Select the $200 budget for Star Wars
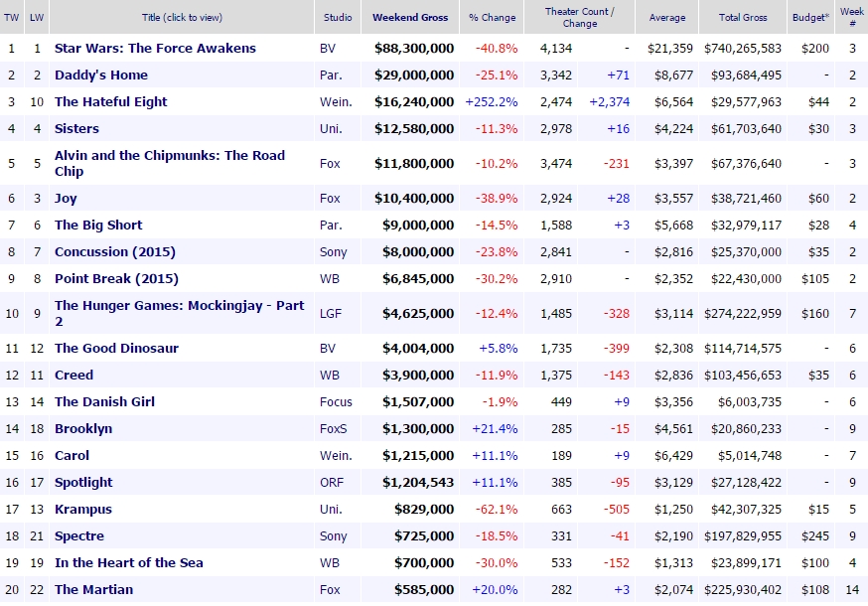This screenshot has width=868, height=606. tap(814, 49)
